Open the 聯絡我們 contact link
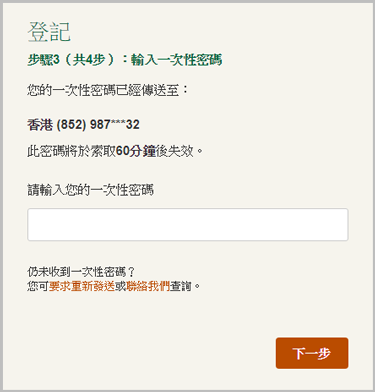The height and width of the screenshot is (392, 375). 148,286
